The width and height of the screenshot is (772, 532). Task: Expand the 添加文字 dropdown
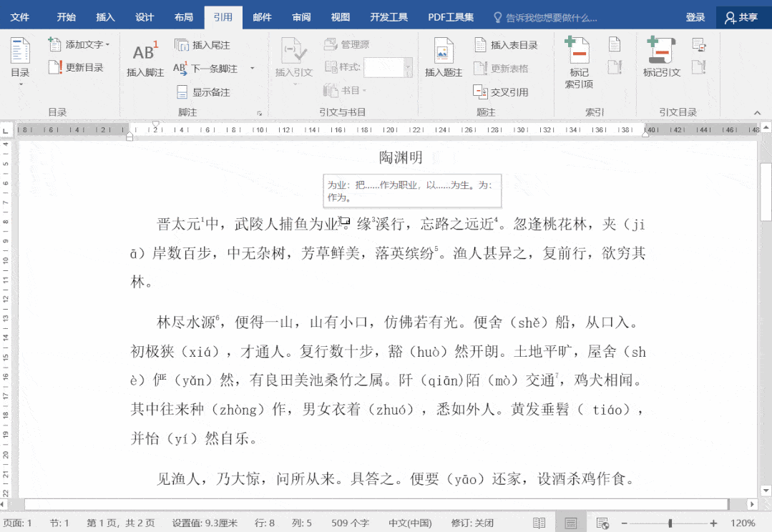click(107, 45)
